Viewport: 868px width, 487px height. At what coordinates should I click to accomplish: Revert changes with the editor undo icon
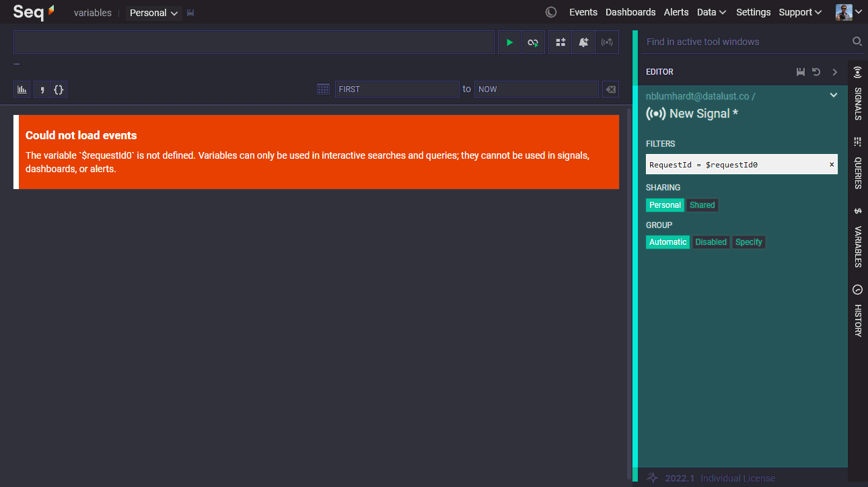pos(816,72)
